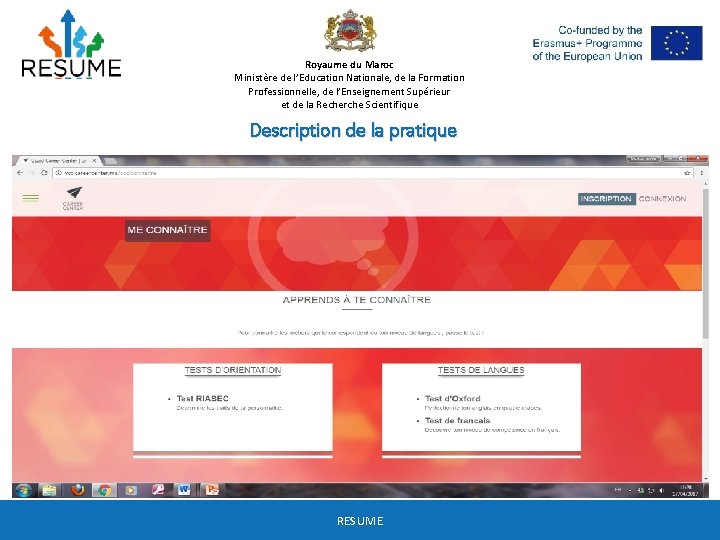Click the ME CONNAÎTRE banner label
The height and width of the screenshot is (540, 720).
click(168, 230)
